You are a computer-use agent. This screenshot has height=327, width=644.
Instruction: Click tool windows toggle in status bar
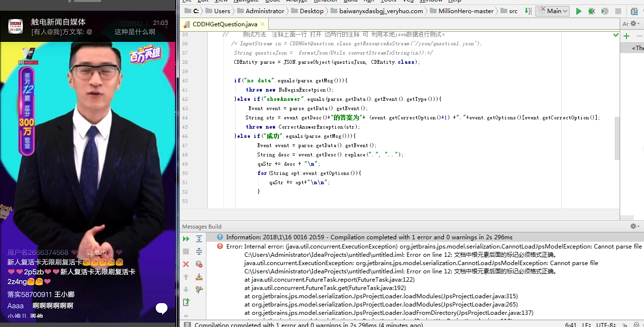point(187,325)
